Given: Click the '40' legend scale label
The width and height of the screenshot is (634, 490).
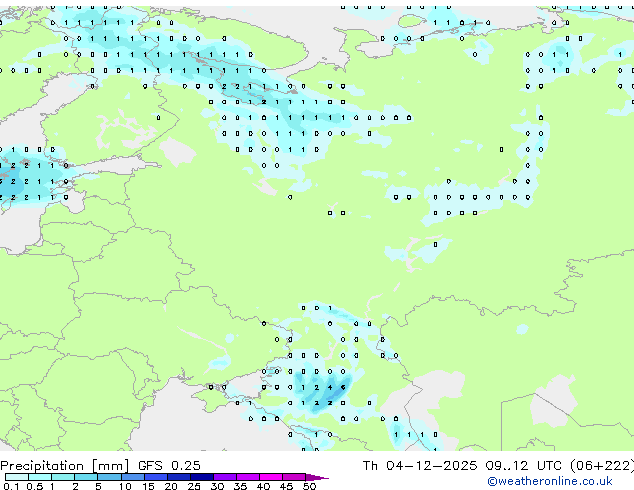Looking at the screenshot, I should 263,486.
